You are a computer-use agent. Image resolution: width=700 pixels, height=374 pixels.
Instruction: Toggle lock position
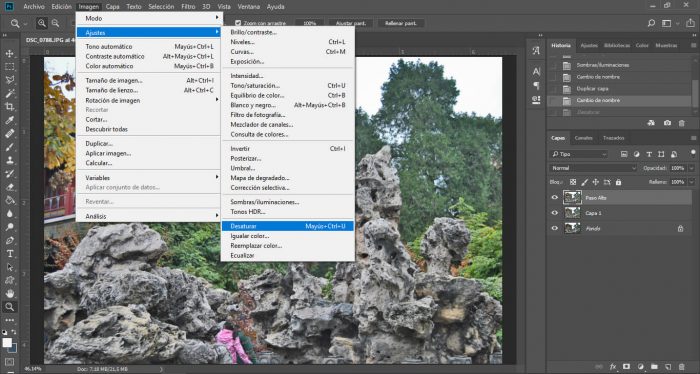click(596, 182)
